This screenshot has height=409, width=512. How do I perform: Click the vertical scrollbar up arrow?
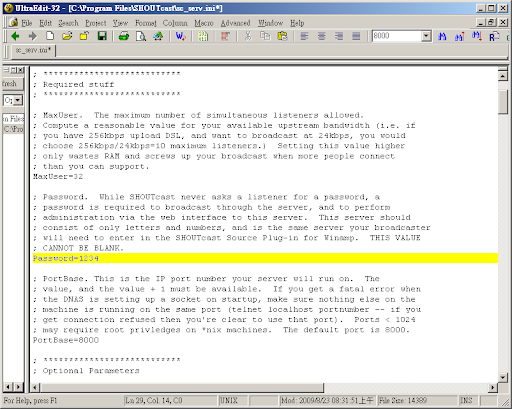503,76
